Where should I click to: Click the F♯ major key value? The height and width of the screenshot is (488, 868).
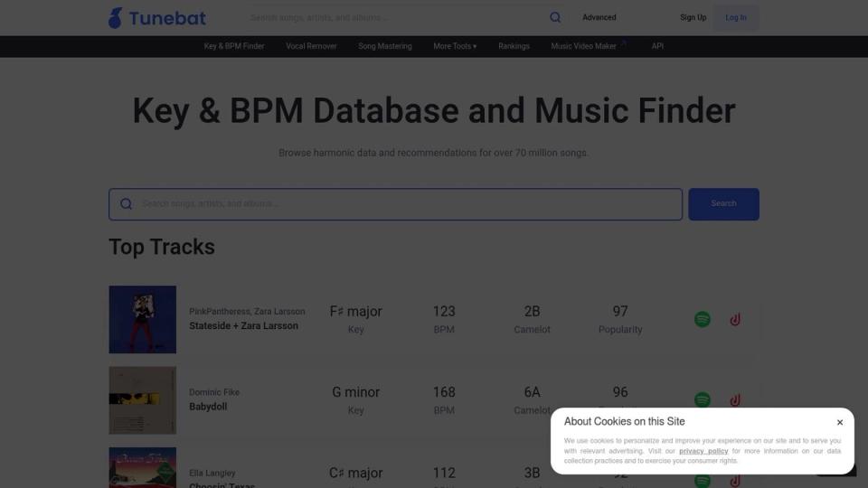(355, 312)
